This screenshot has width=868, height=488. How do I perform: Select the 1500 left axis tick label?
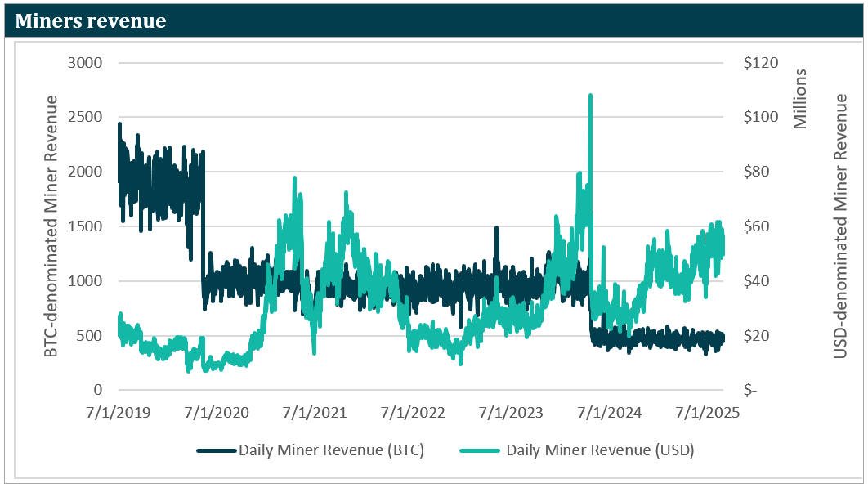(83, 226)
